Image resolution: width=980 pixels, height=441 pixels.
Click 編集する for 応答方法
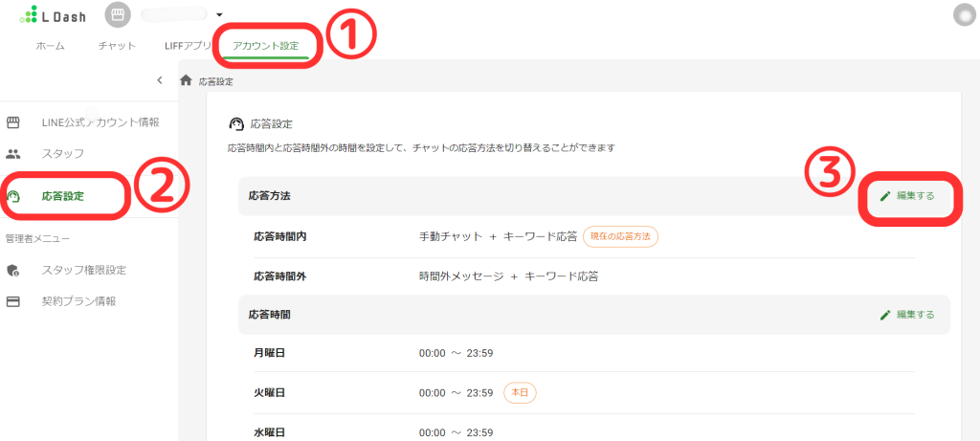tap(907, 196)
